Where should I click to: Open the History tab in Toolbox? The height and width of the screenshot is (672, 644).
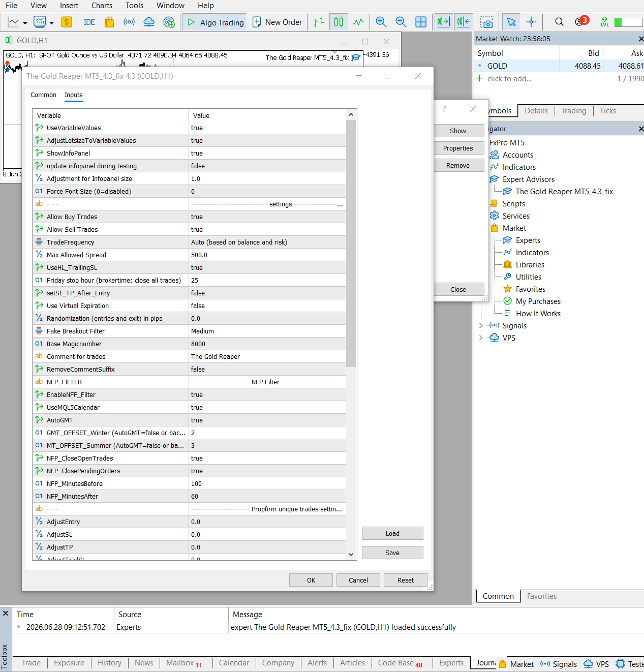[x=109, y=663]
